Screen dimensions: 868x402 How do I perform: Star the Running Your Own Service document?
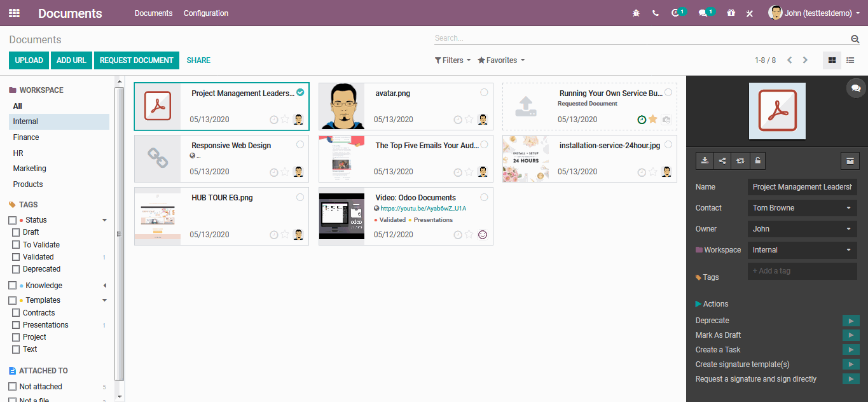point(652,119)
